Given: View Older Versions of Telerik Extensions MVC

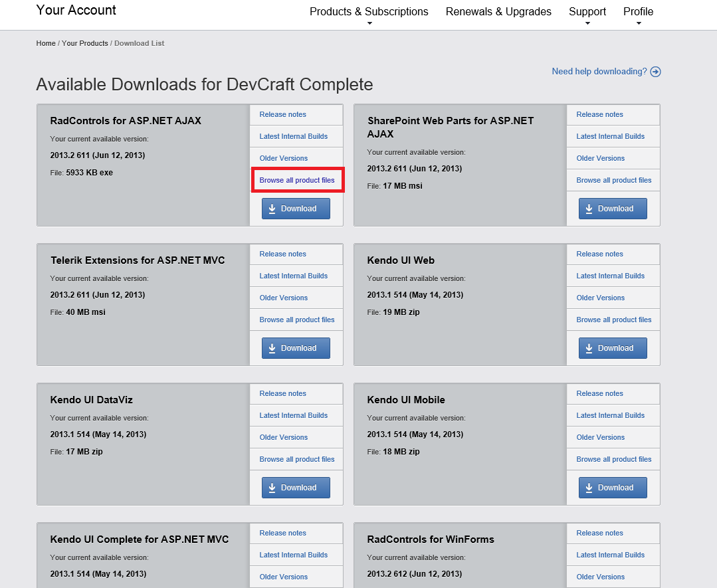Looking at the screenshot, I should [x=284, y=298].
